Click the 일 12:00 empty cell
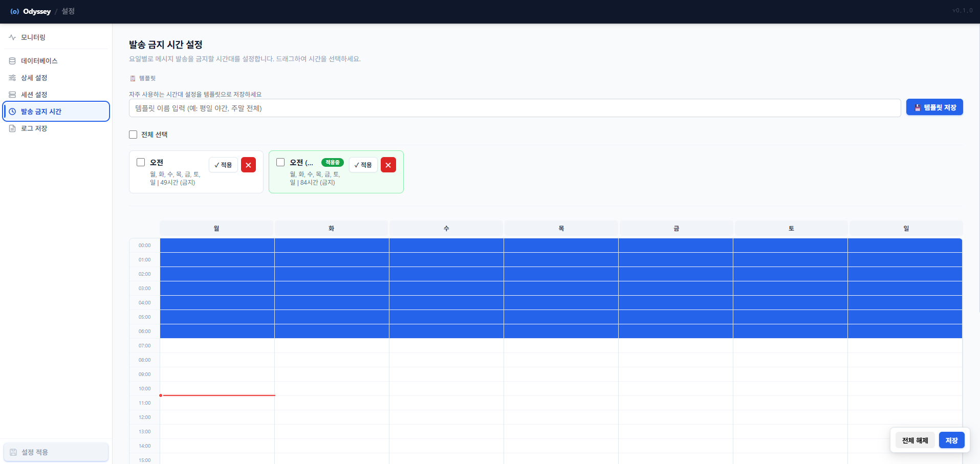This screenshot has height=464, width=980. pos(905,417)
